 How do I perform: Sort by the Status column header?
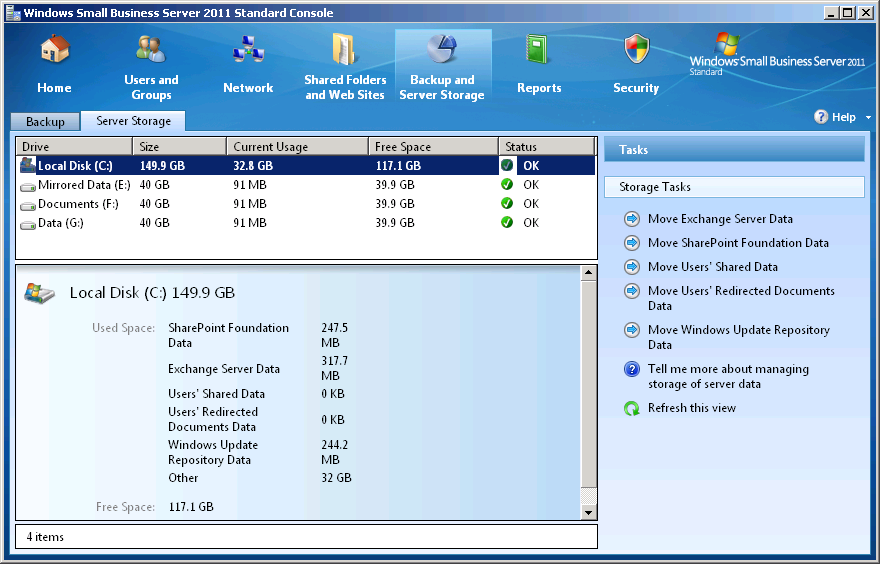click(x=547, y=146)
